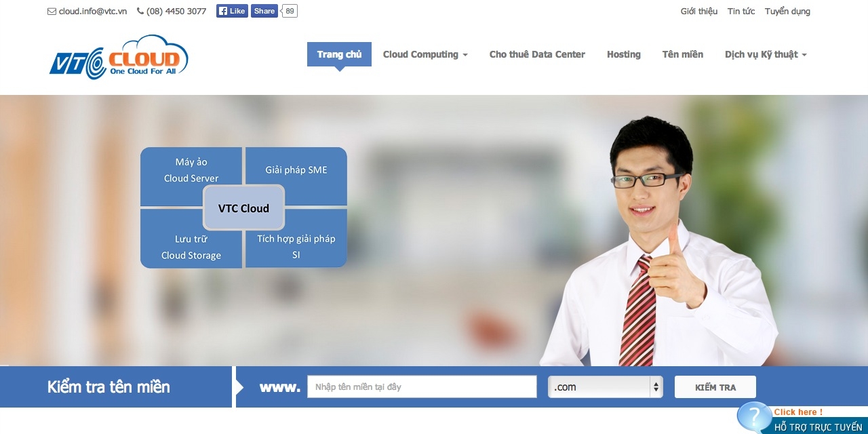Click the Click here ! support link
The width and height of the screenshot is (868, 434).
click(x=798, y=412)
